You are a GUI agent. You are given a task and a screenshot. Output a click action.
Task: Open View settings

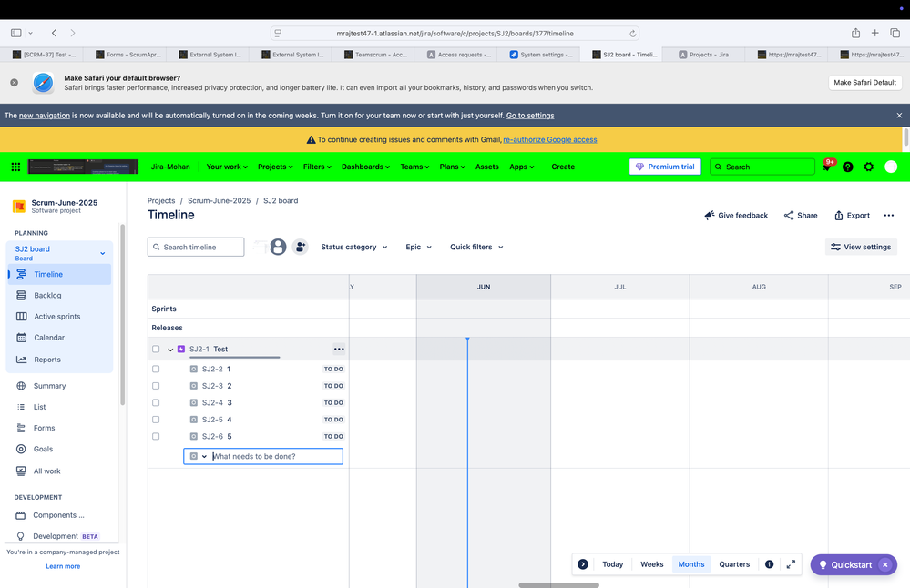coord(861,247)
